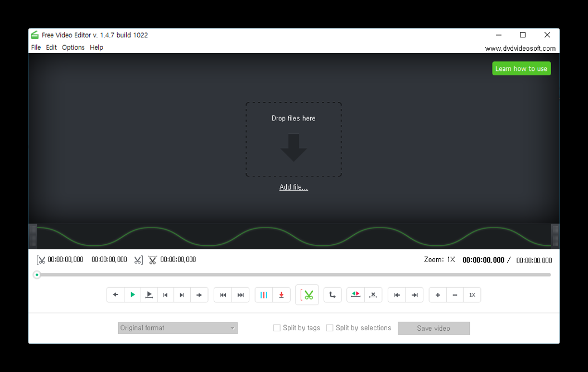Viewport: 588px width, 372px height.
Task: Start playback with the green play button
Action: pyautogui.click(x=132, y=294)
